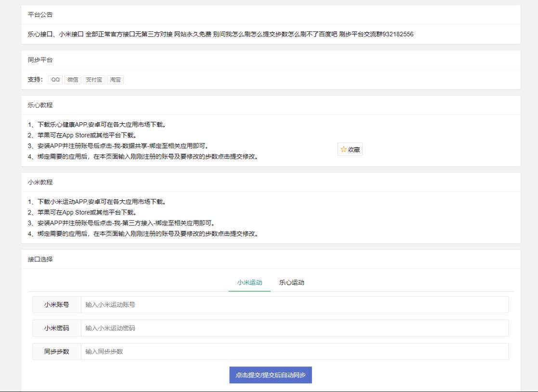Viewport: 538px width, 392px height.
Task: Focus the 输入小米运动账号 input field
Action: coord(294,305)
